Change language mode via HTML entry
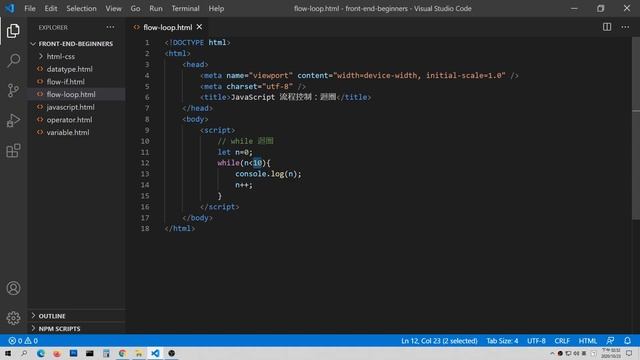This screenshot has width=640, height=360. [588, 340]
